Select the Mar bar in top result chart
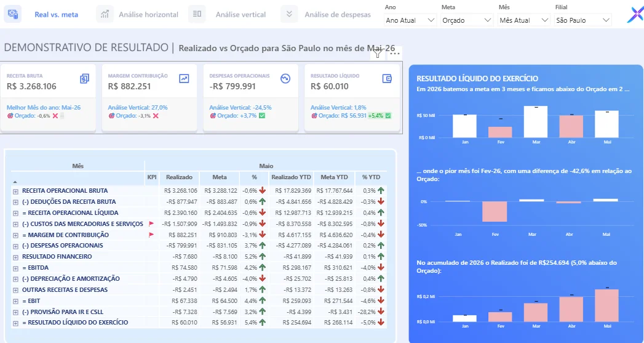The image size is (644, 343). pos(536,122)
